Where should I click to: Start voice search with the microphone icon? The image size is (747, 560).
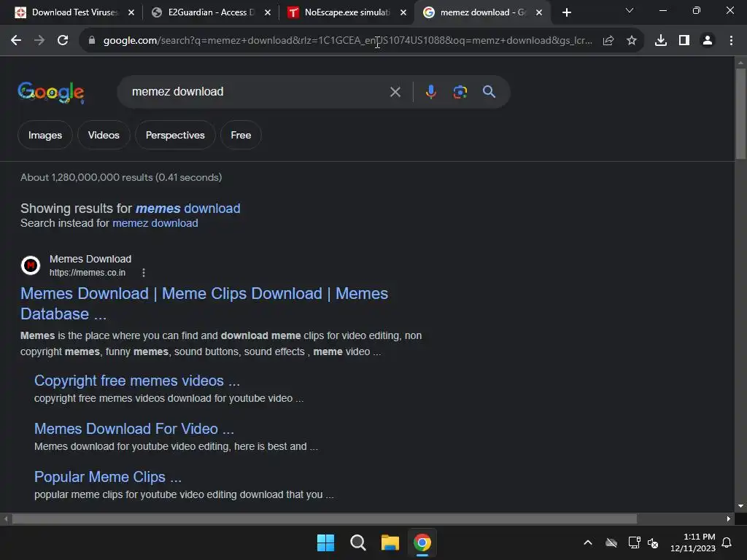coord(430,92)
